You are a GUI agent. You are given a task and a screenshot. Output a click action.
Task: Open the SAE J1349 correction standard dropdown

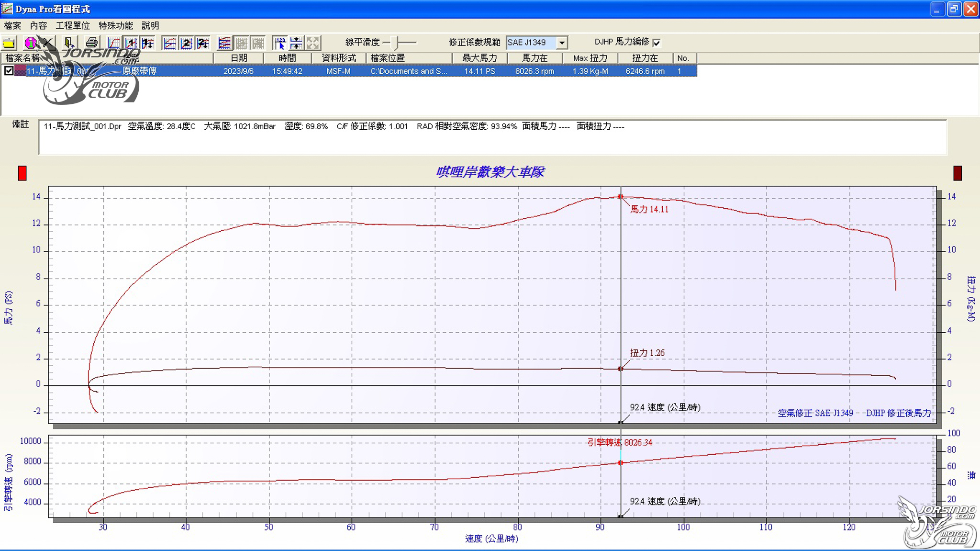click(x=562, y=43)
